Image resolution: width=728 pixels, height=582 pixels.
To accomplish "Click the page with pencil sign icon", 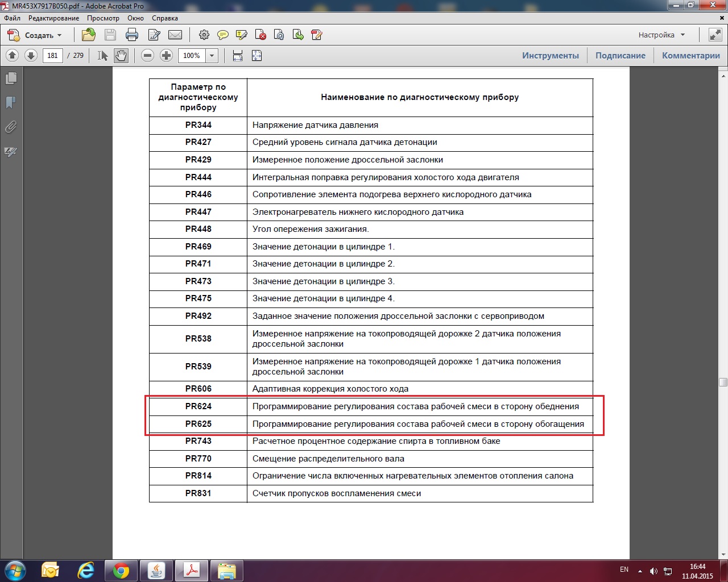I will click(x=317, y=35).
